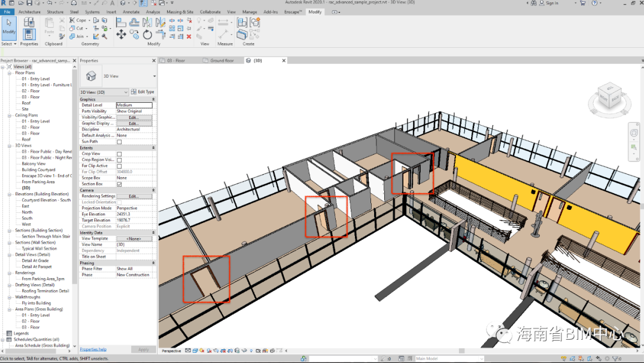This screenshot has width=644, height=363.
Task: Open the Architecture ribbon tab
Action: 29,12
